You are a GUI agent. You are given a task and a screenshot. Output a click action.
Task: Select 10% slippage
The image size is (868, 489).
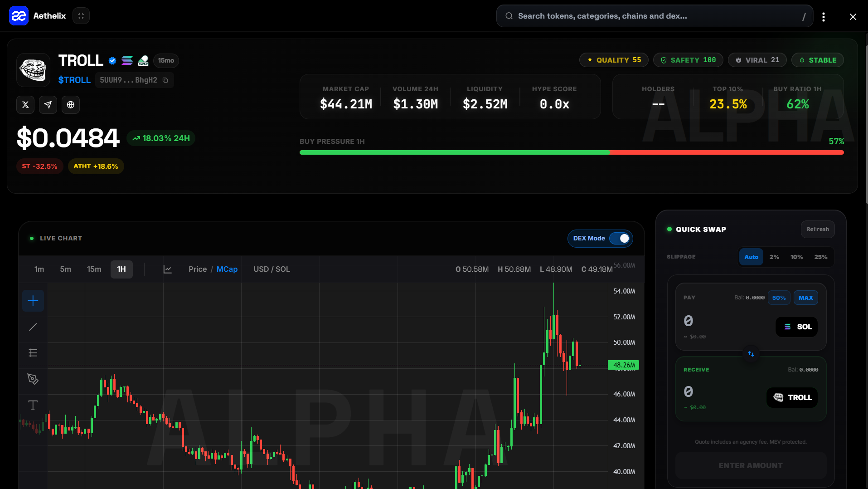click(x=796, y=257)
